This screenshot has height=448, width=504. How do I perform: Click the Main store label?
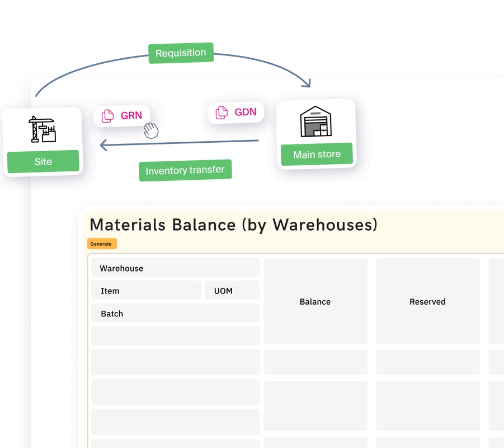[x=316, y=154]
